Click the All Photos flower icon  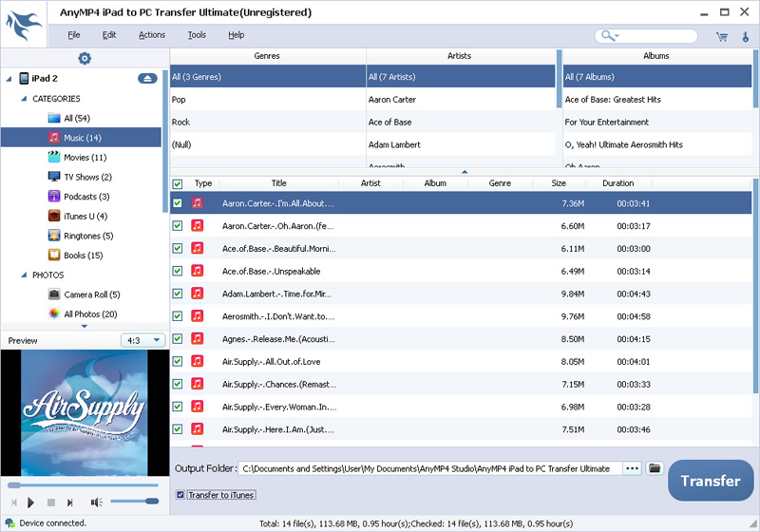(x=54, y=313)
